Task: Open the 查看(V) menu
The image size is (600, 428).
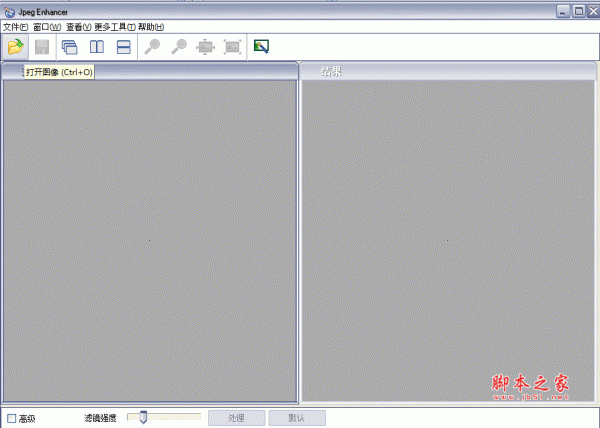Action: pyautogui.click(x=78, y=27)
